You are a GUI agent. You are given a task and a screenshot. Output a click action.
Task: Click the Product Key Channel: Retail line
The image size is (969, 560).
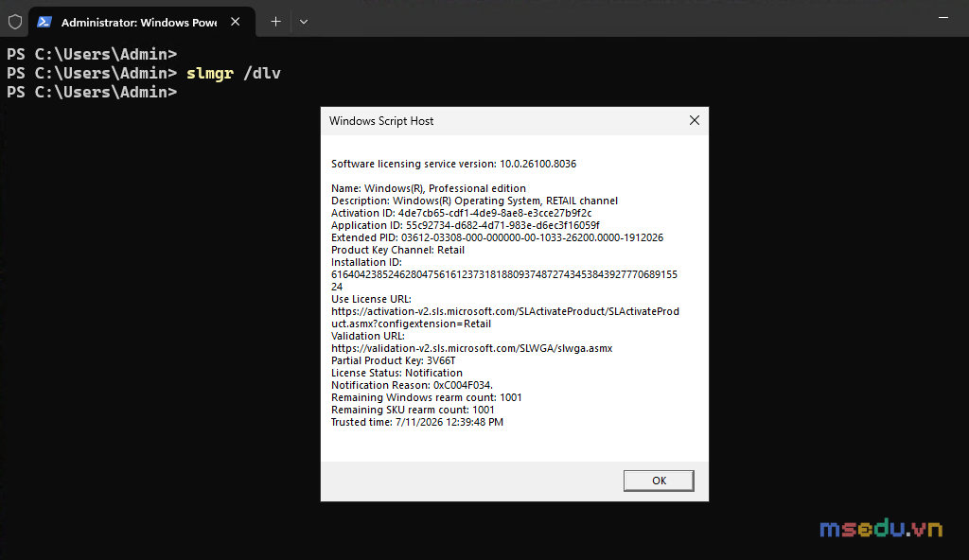click(397, 251)
